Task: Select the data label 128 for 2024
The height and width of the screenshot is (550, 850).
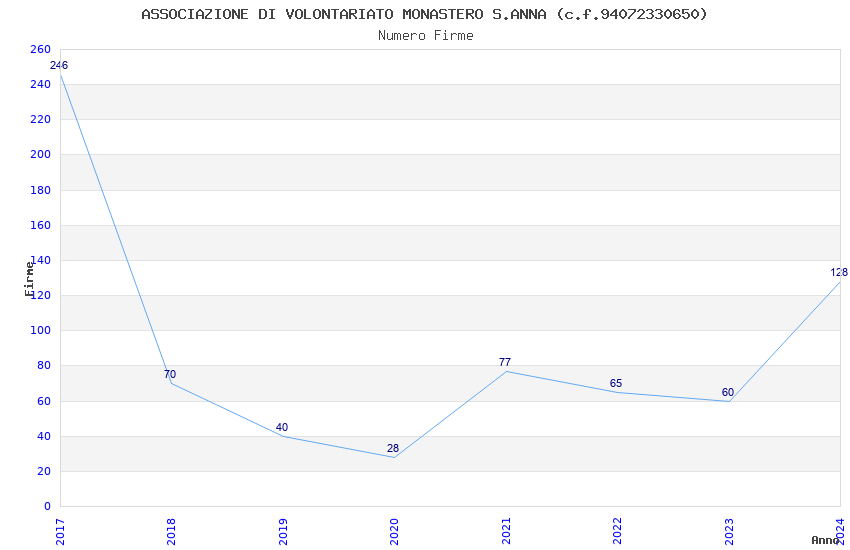Action: (839, 273)
